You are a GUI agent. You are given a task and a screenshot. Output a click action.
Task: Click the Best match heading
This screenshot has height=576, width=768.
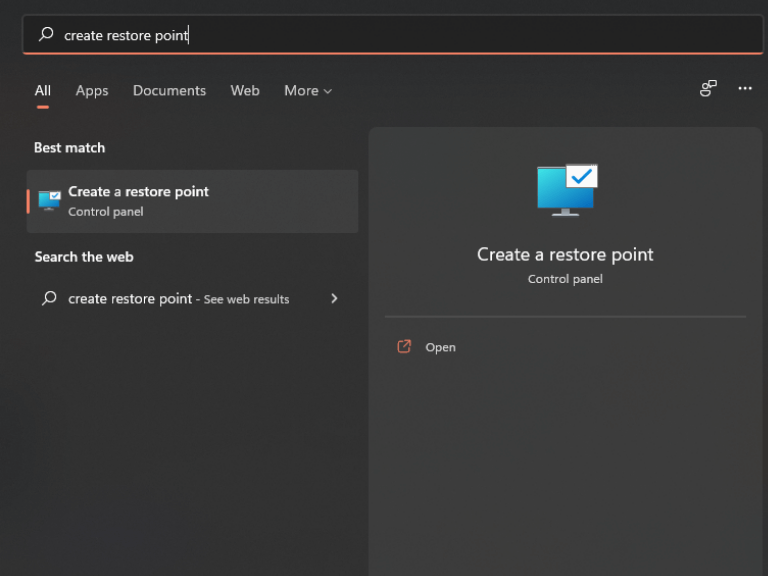click(x=70, y=147)
